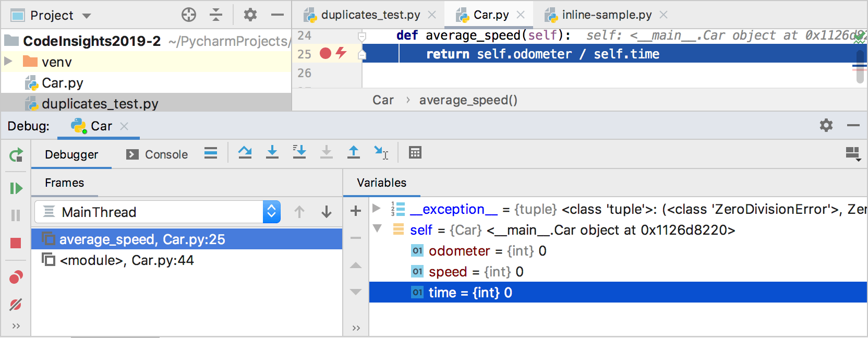Click the locate/scroll-from-source target icon
Image resolution: width=868 pixels, height=338 pixels.
coord(189,15)
